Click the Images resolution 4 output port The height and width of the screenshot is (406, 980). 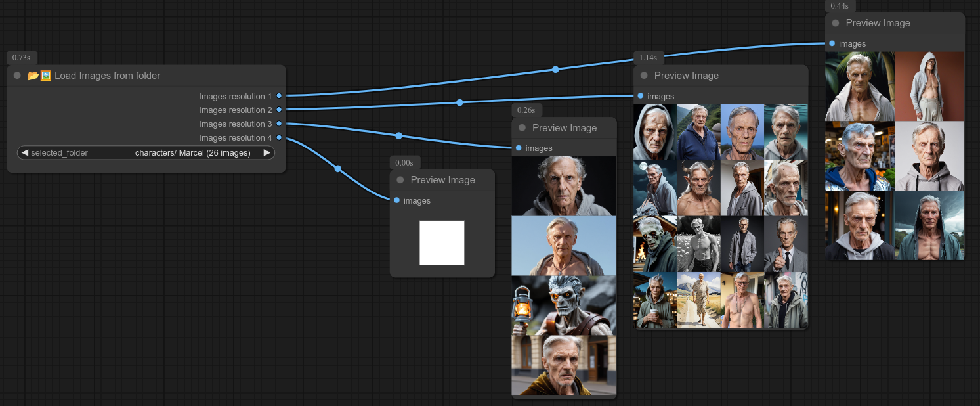pos(279,137)
